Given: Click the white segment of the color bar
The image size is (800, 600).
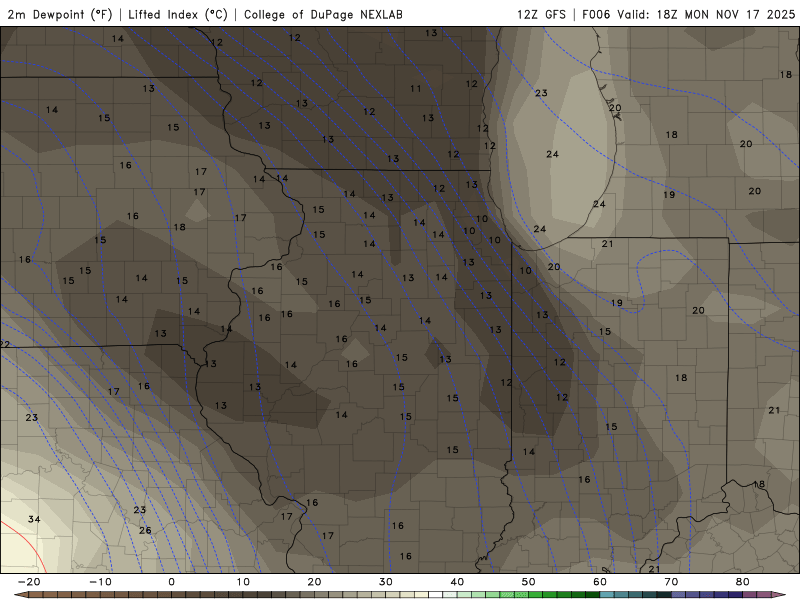Looking at the screenshot, I should pos(436,595).
